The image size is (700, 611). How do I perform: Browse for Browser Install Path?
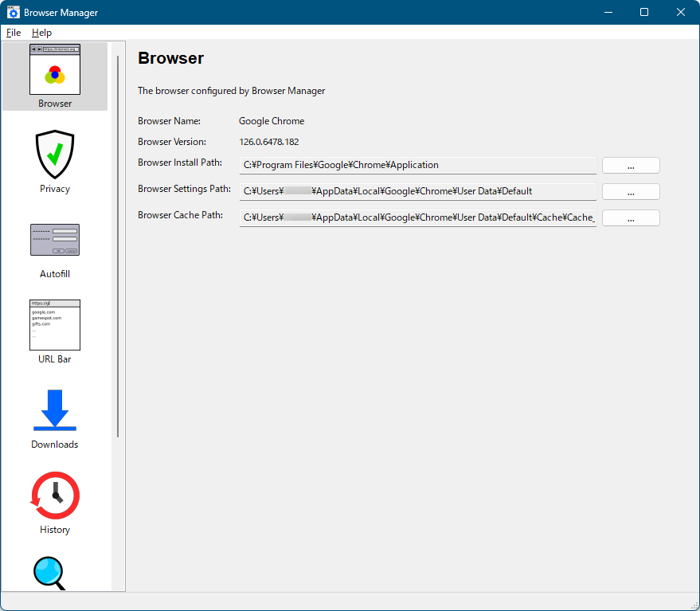coord(631,165)
